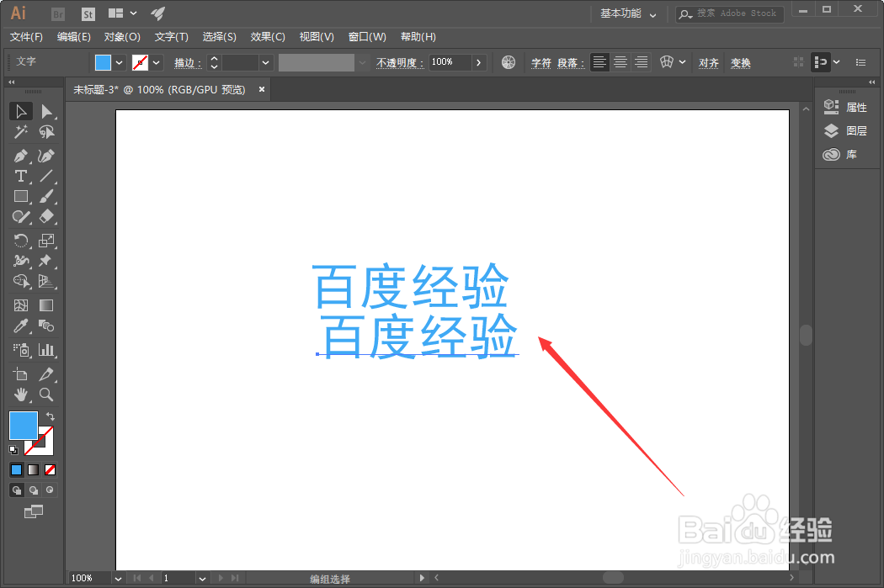Activate the Zoom tool
This screenshot has width=884, height=588.
click(x=47, y=395)
